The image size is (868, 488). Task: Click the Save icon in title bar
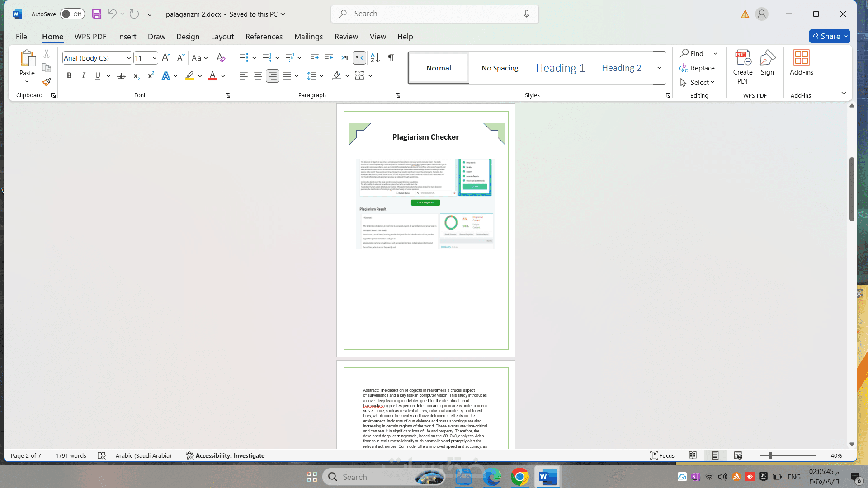click(x=97, y=14)
